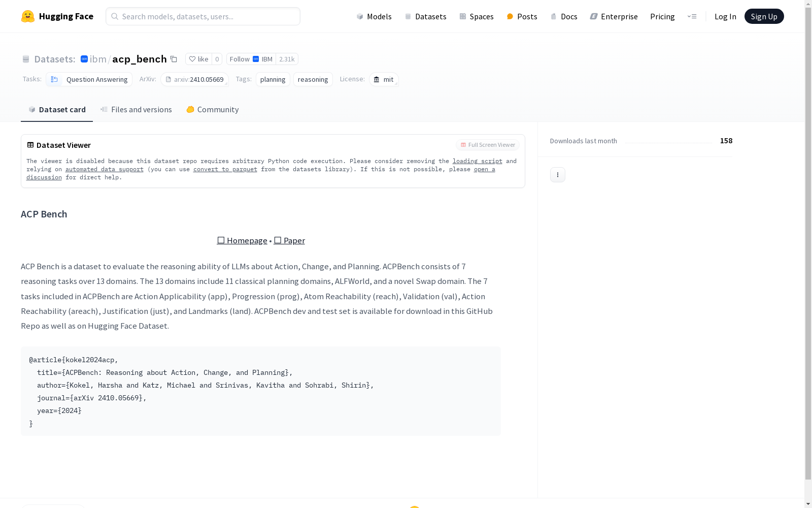The image size is (812, 508).
Task: Click the Hugging Face logo icon
Action: click(x=28, y=16)
